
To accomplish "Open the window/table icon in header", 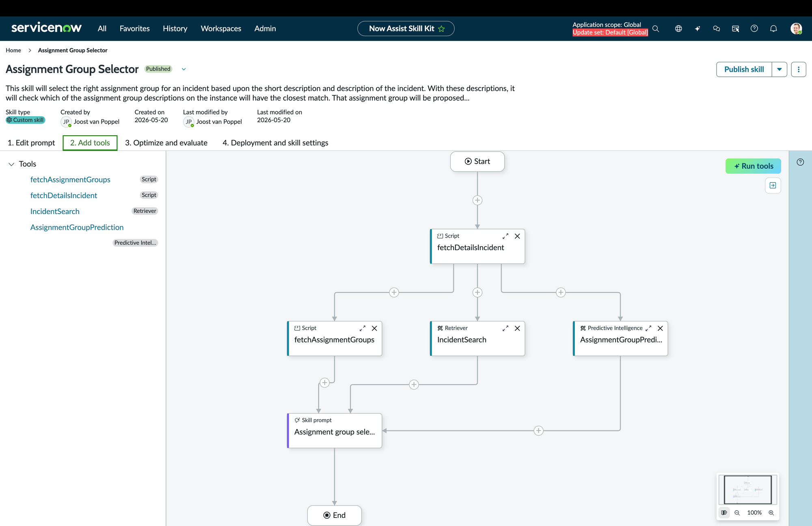I will point(735,28).
